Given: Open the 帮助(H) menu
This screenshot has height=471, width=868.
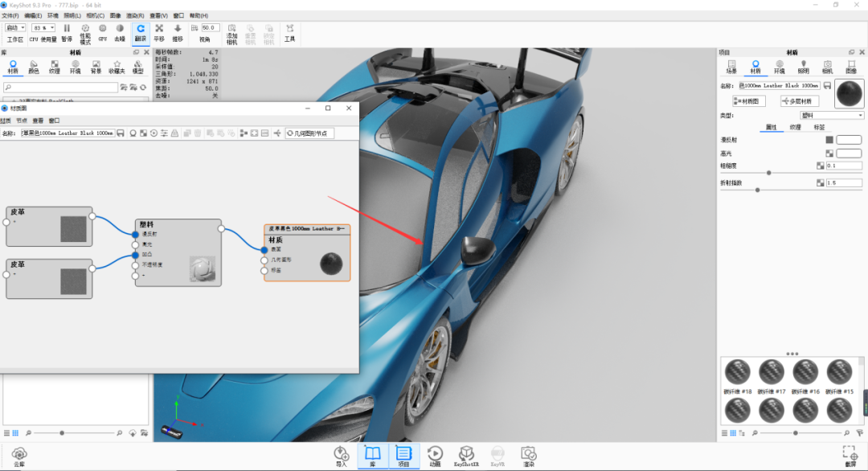Looking at the screenshot, I should tap(199, 15).
